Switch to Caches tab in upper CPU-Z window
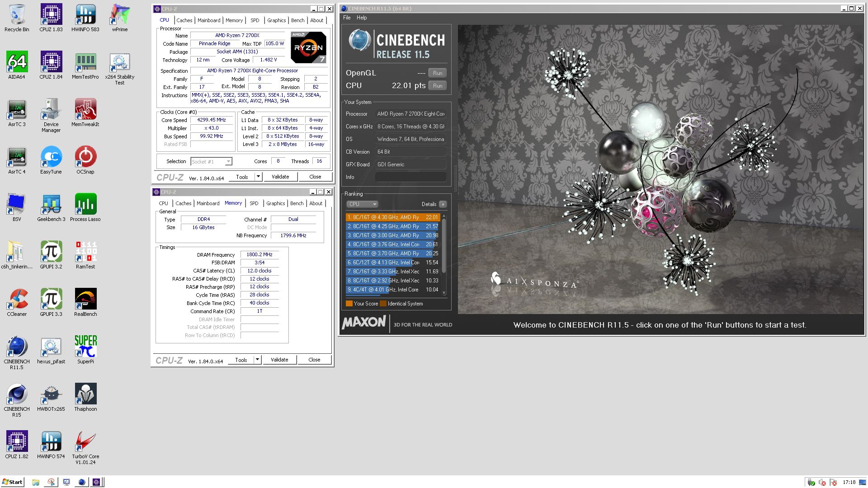 click(x=184, y=20)
